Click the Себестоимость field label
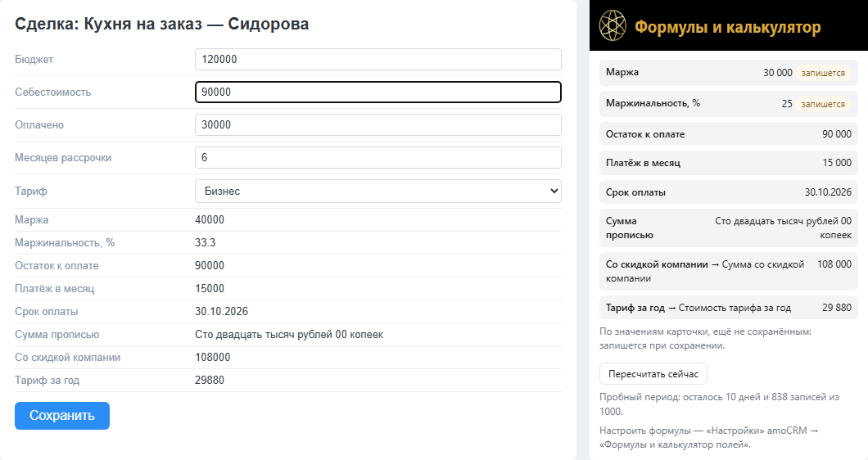 point(52,92)
